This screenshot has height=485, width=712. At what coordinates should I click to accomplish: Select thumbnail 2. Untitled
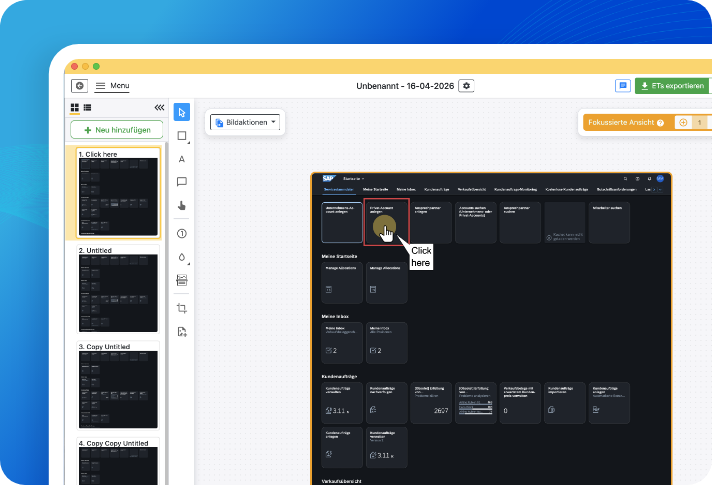[x=118, y=289]
